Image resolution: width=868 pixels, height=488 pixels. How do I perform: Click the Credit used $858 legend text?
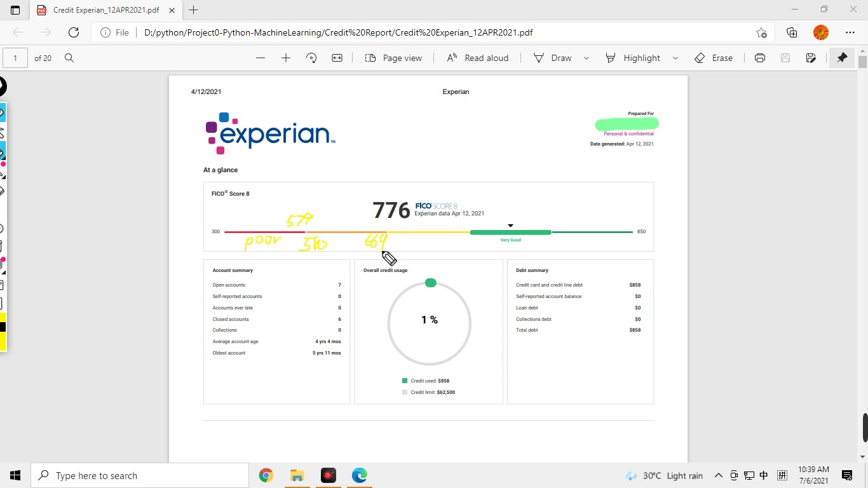tap(430, 381)
